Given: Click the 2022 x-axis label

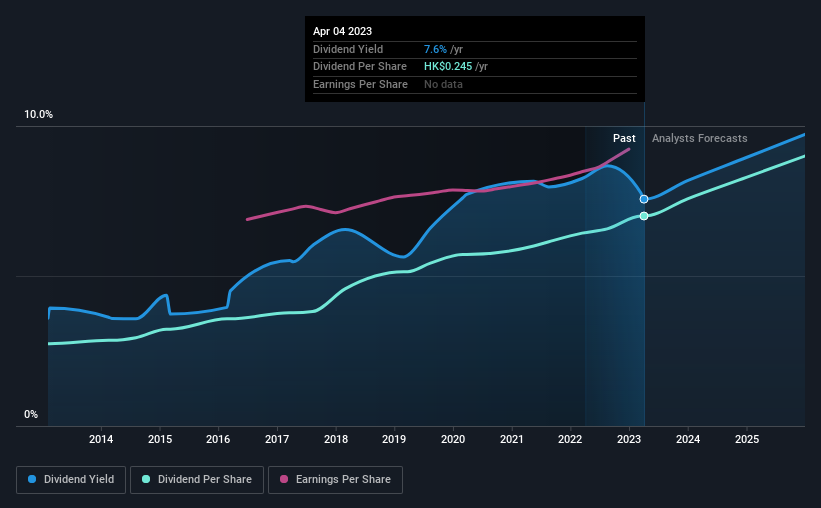Looking at the screenshot, I should pos(570,439).
